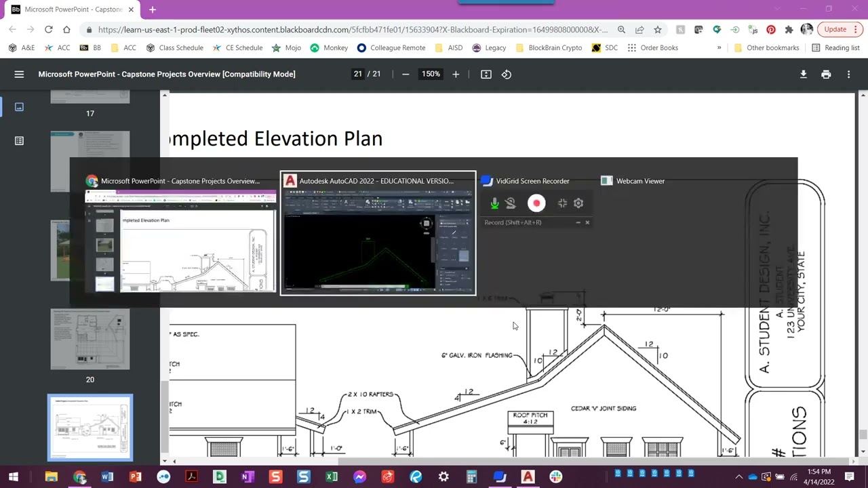Open the Class Schedule bookmark

coord(175,48)
